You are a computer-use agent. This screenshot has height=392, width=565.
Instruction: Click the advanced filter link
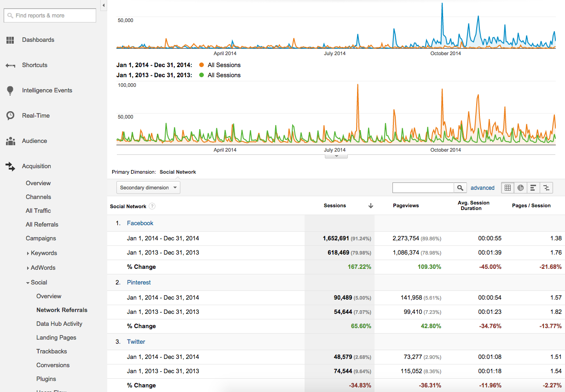click(x=482, y=188)
